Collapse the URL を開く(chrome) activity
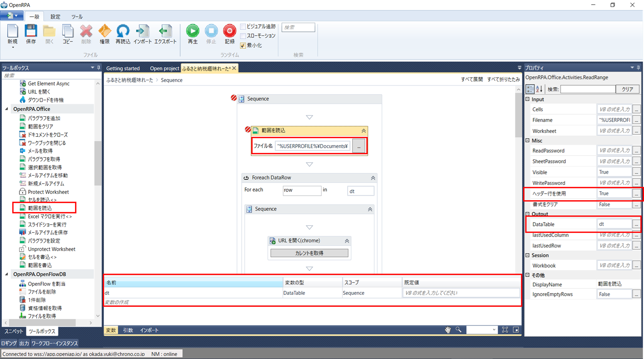The width and height of the screenshot is (644, 359). [347, 241]
